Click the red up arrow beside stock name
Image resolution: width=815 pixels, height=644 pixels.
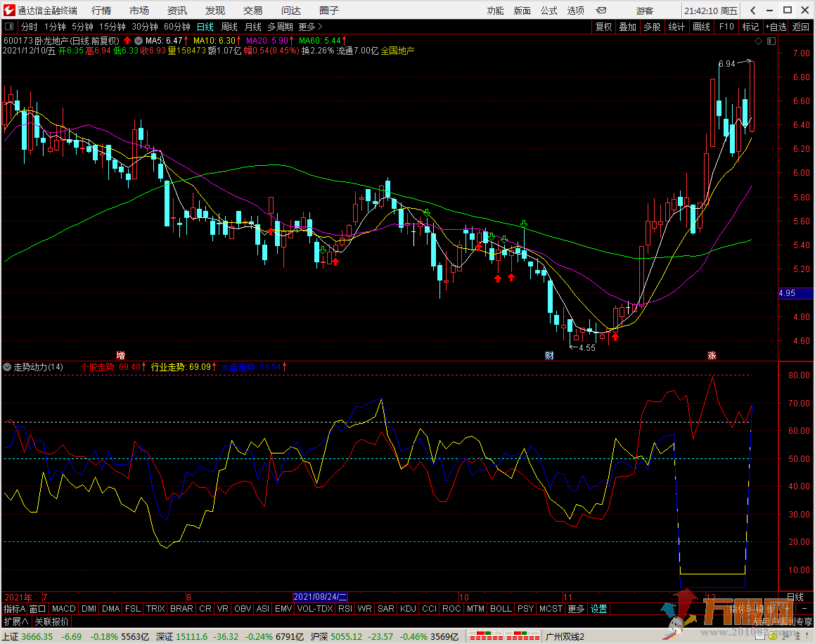pyautogui.click(x=127, y=41)
